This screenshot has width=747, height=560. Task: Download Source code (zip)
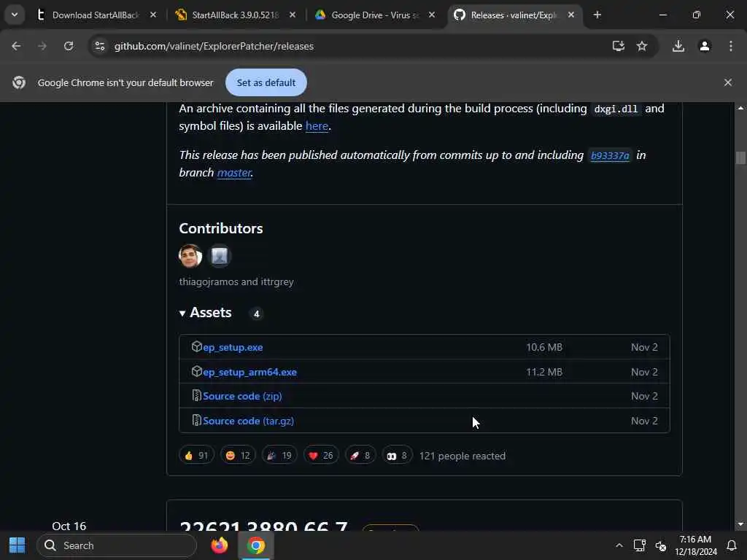coord(242,396)
